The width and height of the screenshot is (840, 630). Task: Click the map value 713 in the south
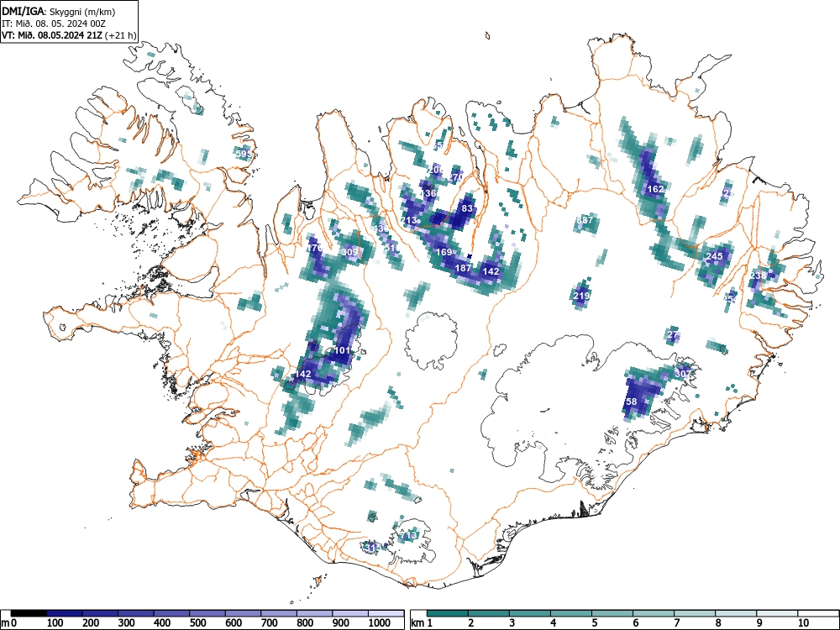tap(408, 535)
